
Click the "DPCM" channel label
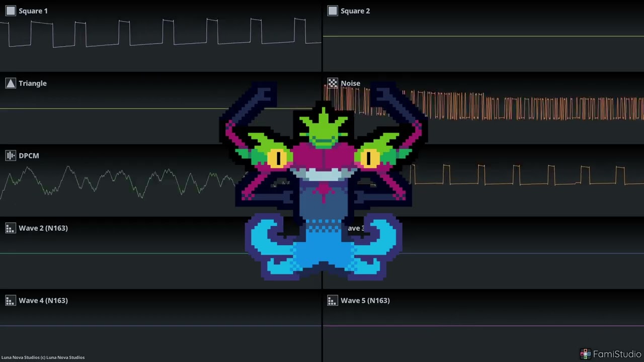point(29,156)
